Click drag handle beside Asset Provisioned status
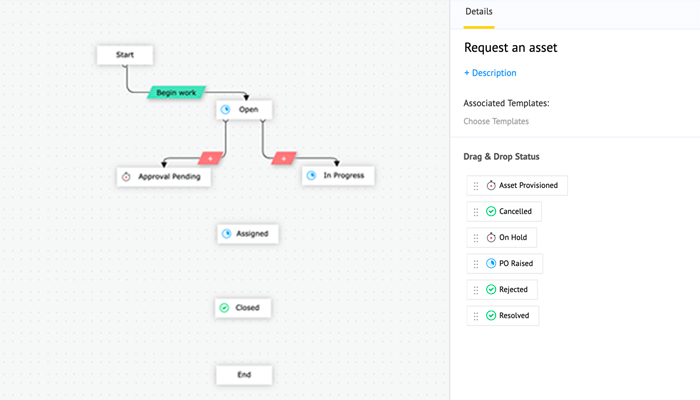This screenshot has height=400, width=700. pos(476,186)
